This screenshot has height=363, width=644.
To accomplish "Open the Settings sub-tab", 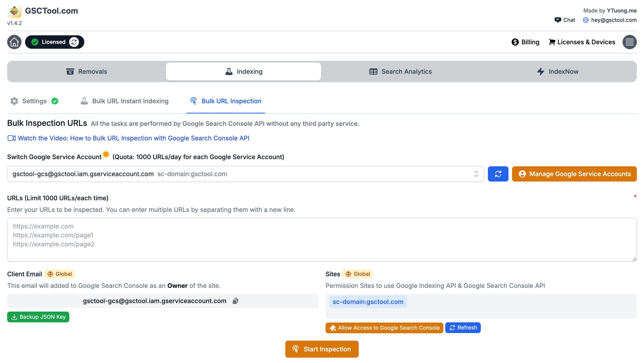I will (34, 101).
